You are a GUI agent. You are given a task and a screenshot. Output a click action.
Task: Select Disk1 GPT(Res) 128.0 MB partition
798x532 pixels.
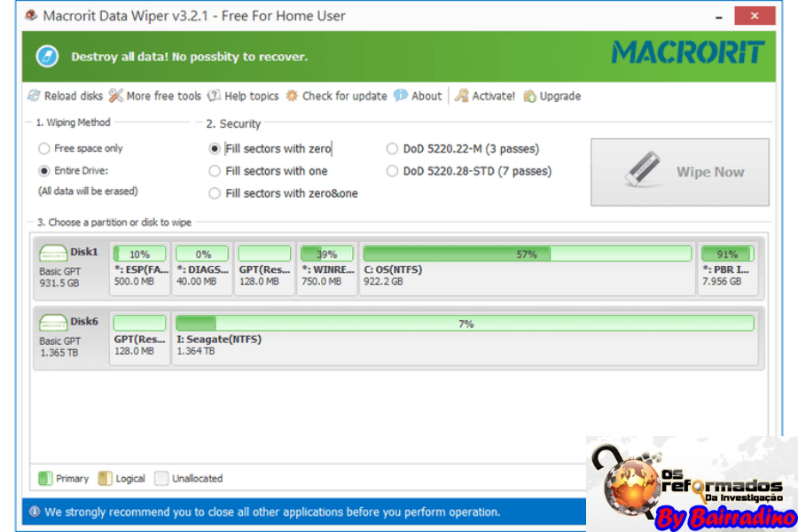tap(264, 269)
